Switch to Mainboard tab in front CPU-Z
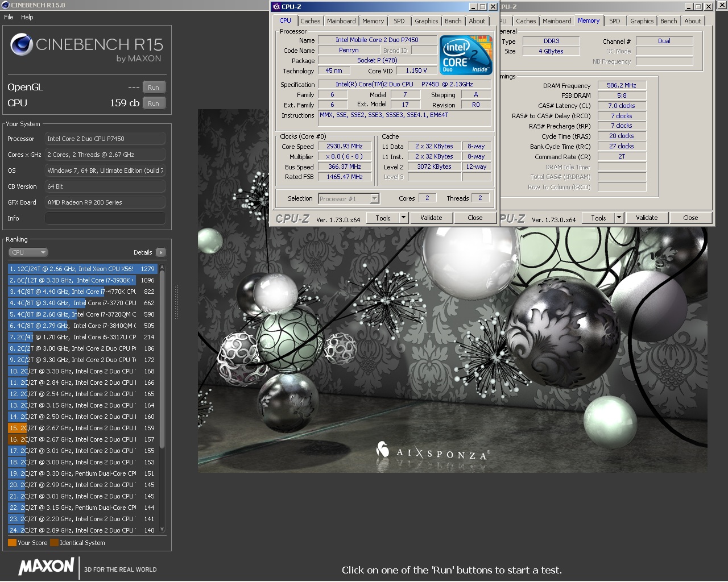 (341, 21)
